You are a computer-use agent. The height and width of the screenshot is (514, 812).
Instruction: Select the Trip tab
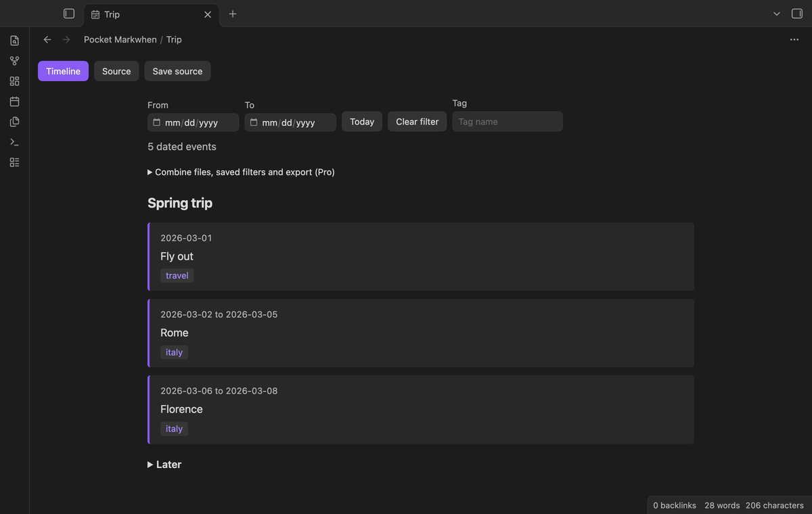point(152,14)
